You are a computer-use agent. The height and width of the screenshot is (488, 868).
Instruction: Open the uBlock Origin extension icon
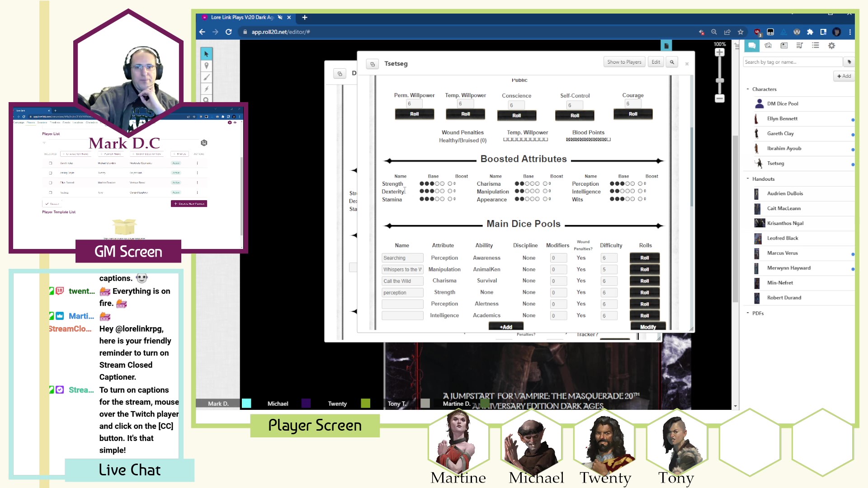(757, 32)
